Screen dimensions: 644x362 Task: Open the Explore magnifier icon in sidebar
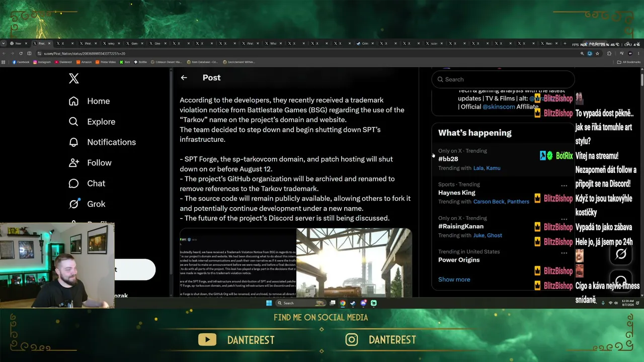pos(73,122)
